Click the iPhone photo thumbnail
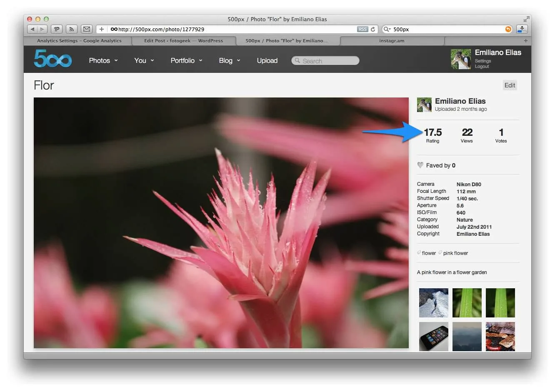Image resolution: width=555 pixels, height=392 pixels. (x=433, y=336)
